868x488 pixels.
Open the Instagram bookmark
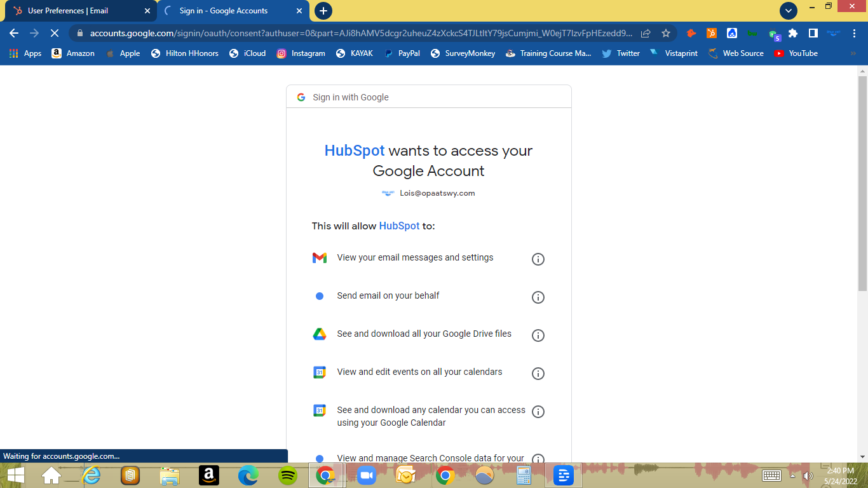pyautogui.click(x=301, y=53)
